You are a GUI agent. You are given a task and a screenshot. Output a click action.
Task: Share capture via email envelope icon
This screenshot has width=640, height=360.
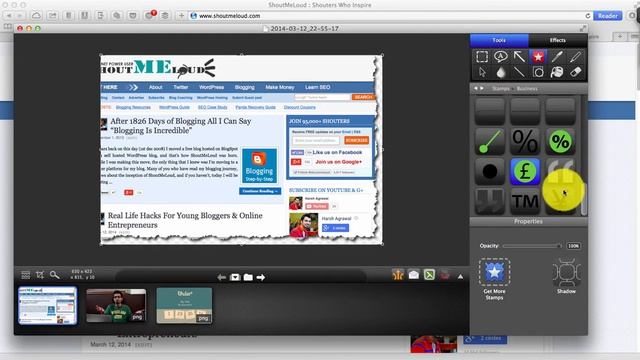click(413, 275)
